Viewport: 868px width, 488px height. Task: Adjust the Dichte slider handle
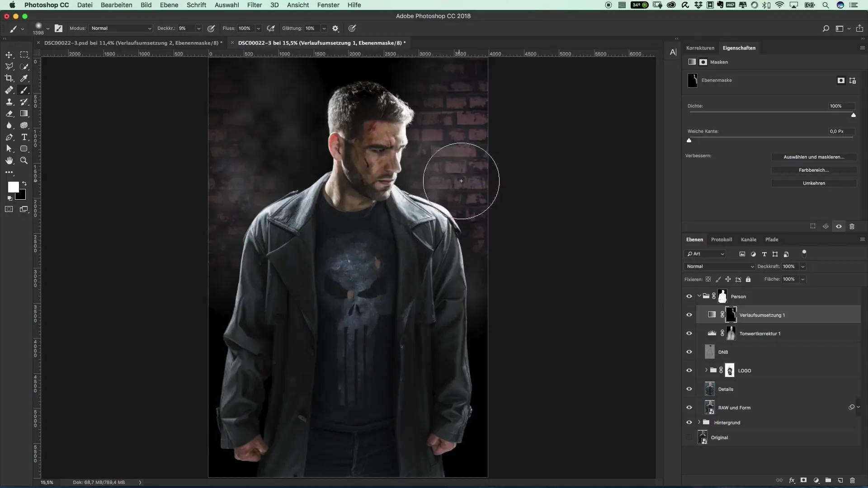pyautogui.click(x=854, y=115)
